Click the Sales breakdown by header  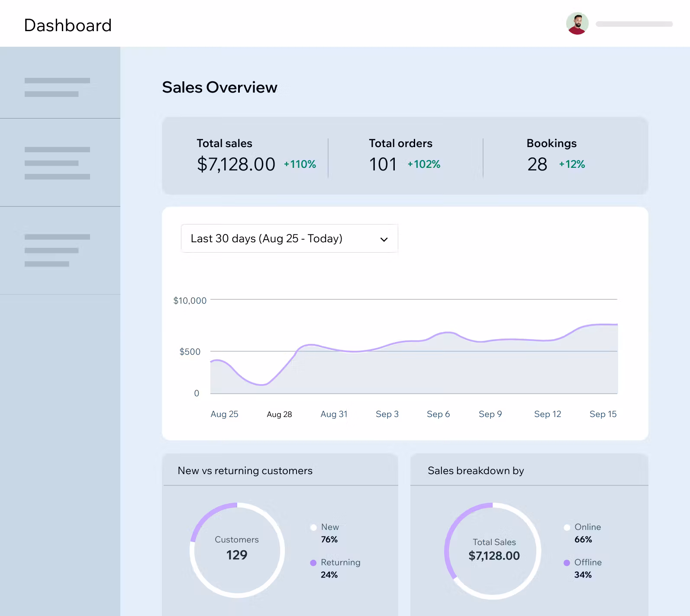tap(476, 471)
